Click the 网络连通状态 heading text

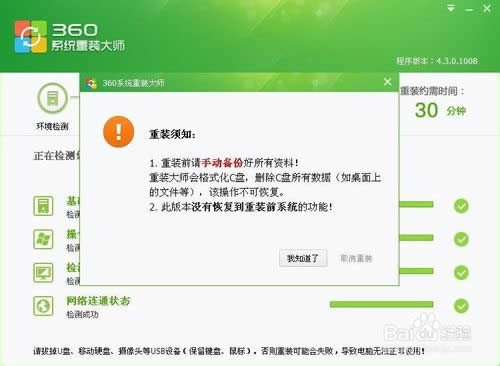tap(98, 301)
